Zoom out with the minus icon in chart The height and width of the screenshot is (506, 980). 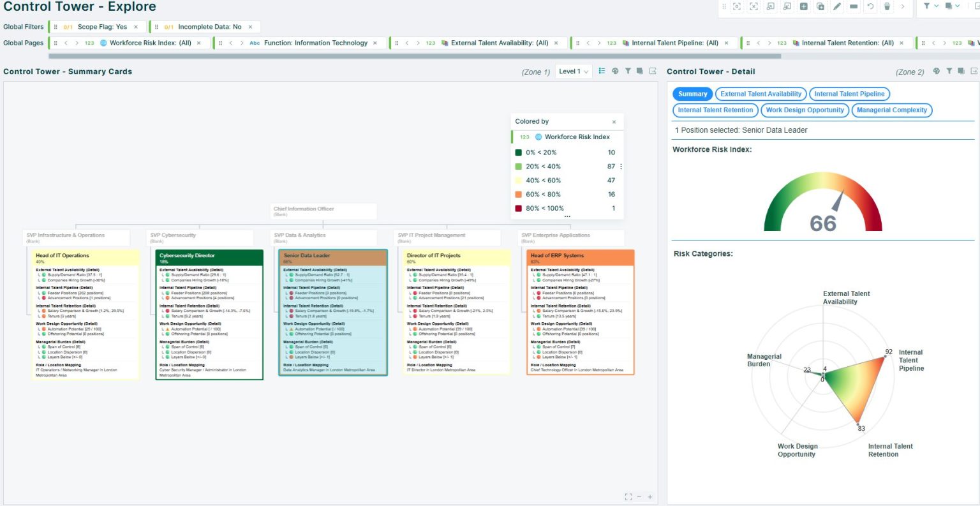639,496
